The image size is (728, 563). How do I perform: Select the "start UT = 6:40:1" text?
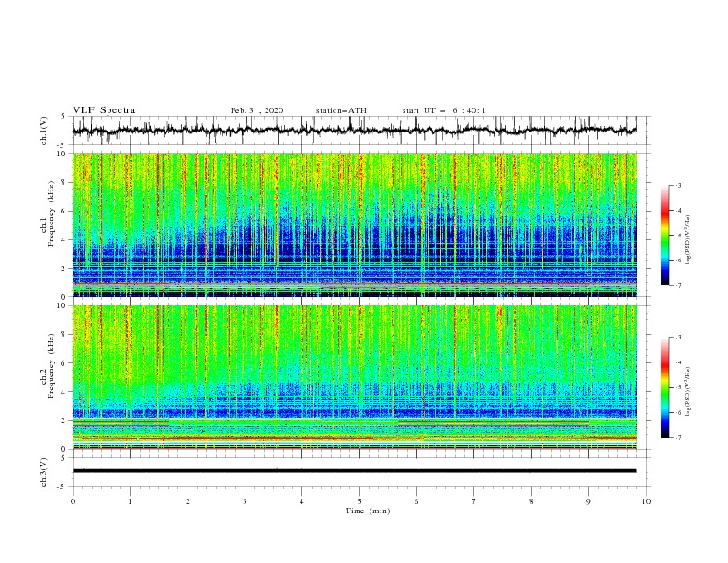click(444, 110)
